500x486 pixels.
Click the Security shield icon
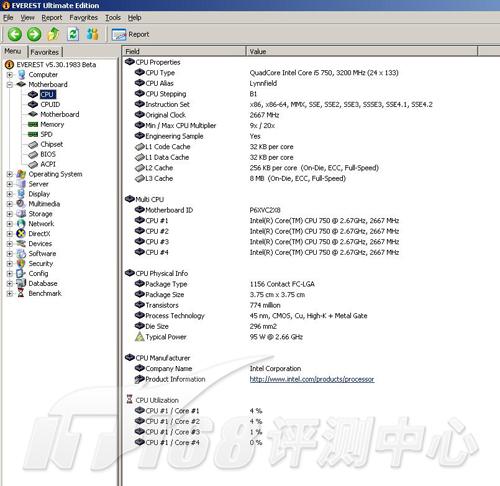point(21,263)
